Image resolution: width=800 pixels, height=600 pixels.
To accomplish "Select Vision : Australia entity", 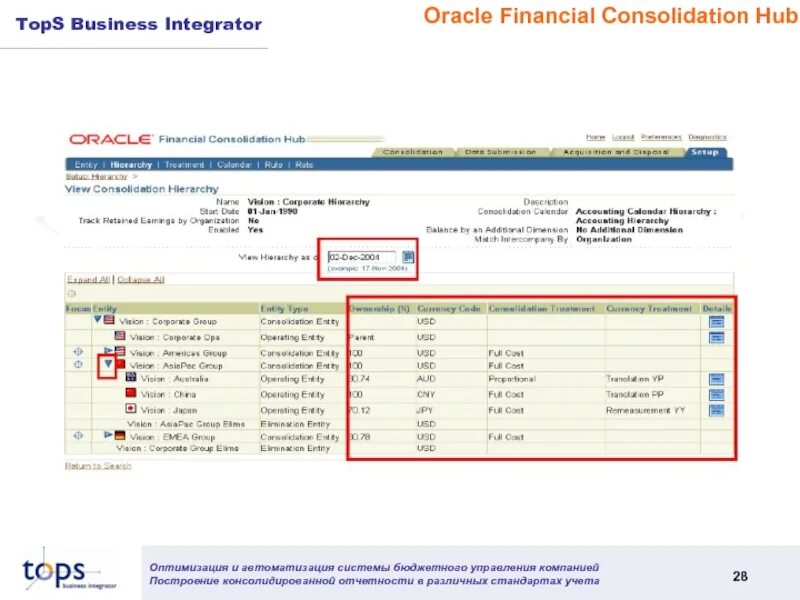I will coord(174,379).
